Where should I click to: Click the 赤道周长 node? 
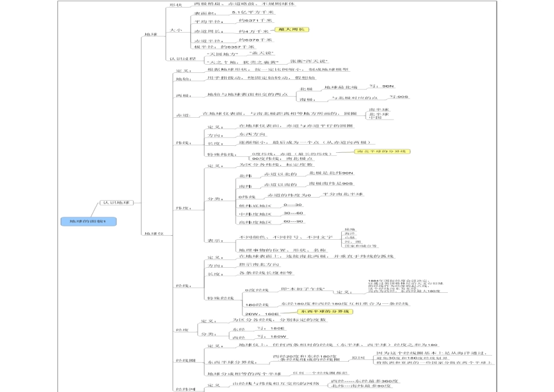pos(209,32)
